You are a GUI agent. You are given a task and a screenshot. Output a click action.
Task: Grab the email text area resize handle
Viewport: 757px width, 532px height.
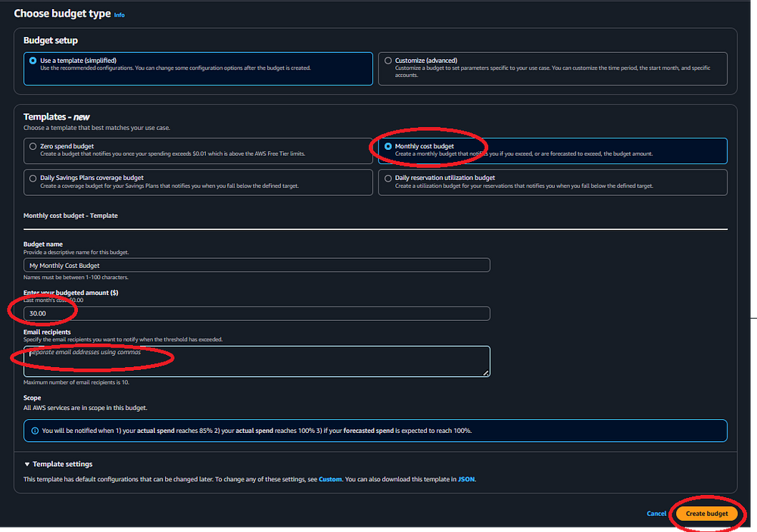[x=486, y=372]
